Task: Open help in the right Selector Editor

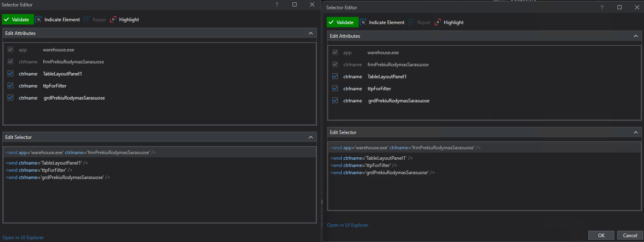Action: point(602,8)
